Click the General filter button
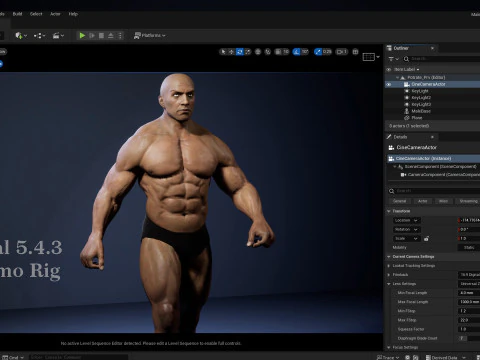The image size is (480, 360). (x=399, y=201)
